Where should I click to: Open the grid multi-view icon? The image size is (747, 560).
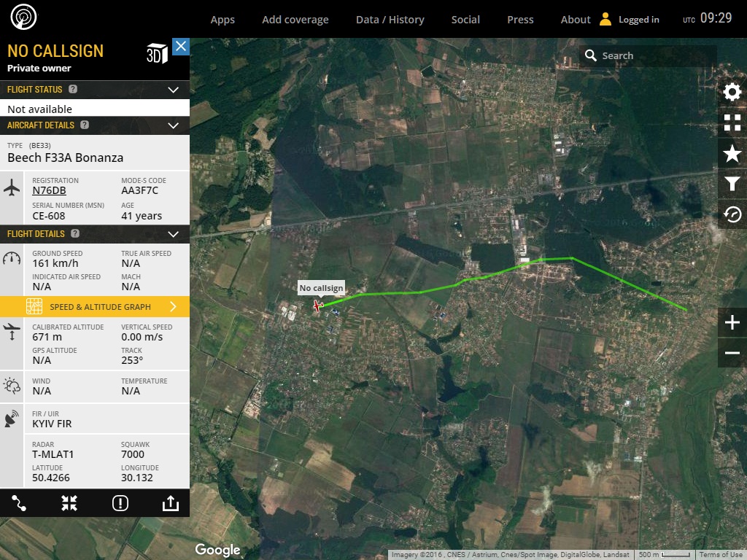pyautogui.click(x=732, y=122)
